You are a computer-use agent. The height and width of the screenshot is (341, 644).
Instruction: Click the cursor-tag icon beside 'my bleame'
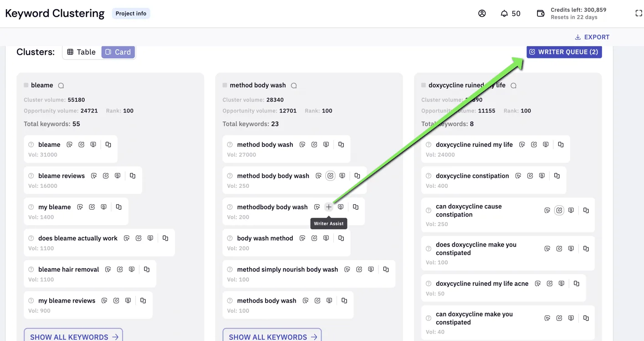pos(80,207)
